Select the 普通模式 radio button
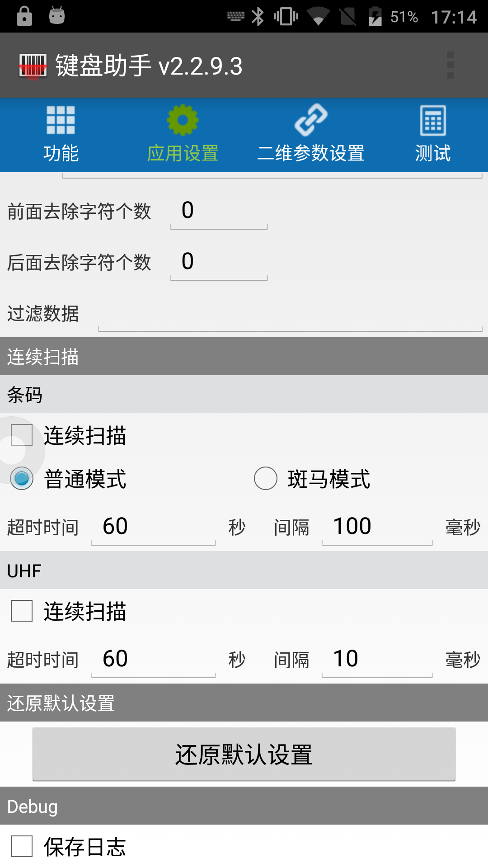 click(x=22, y=478)
